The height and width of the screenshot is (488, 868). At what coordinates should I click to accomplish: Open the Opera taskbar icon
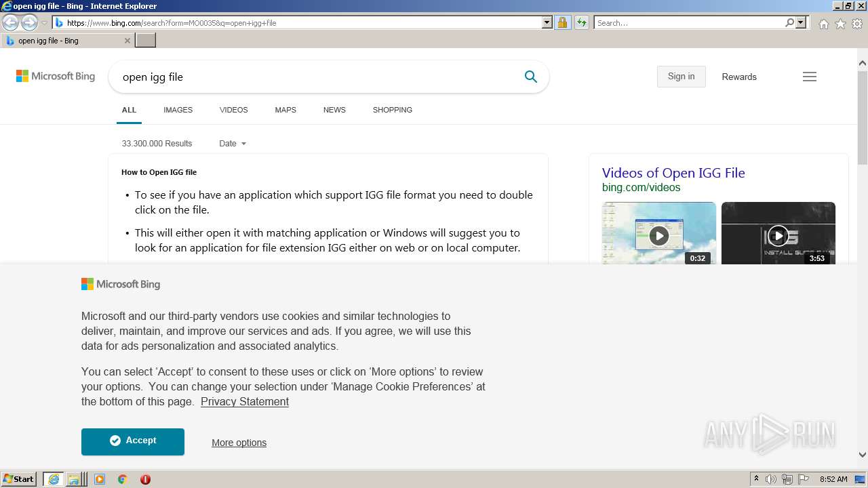coord(145,479)
